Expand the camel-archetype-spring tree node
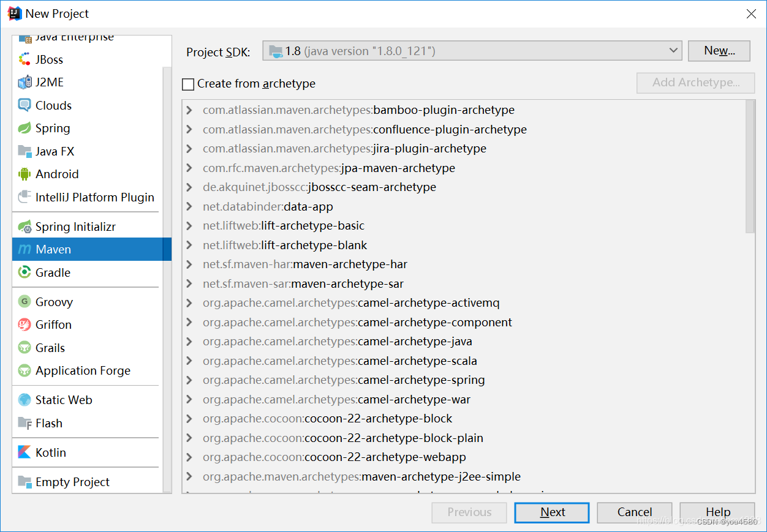767x532 pixels. point(189,380)
